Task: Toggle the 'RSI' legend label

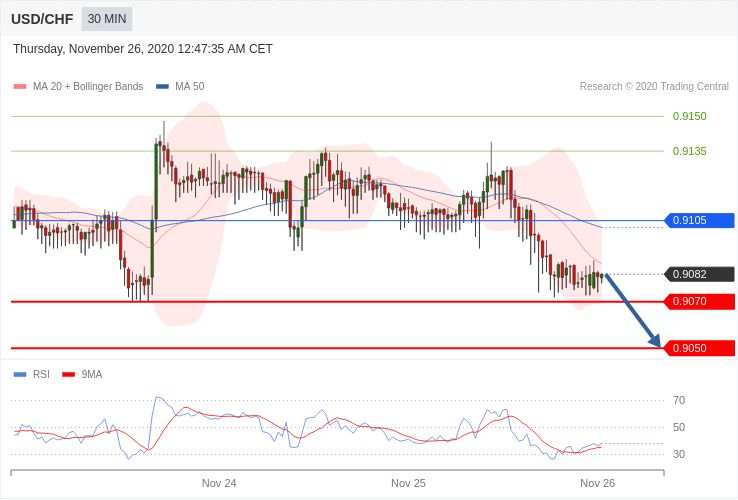Action: tap(41, 375)
